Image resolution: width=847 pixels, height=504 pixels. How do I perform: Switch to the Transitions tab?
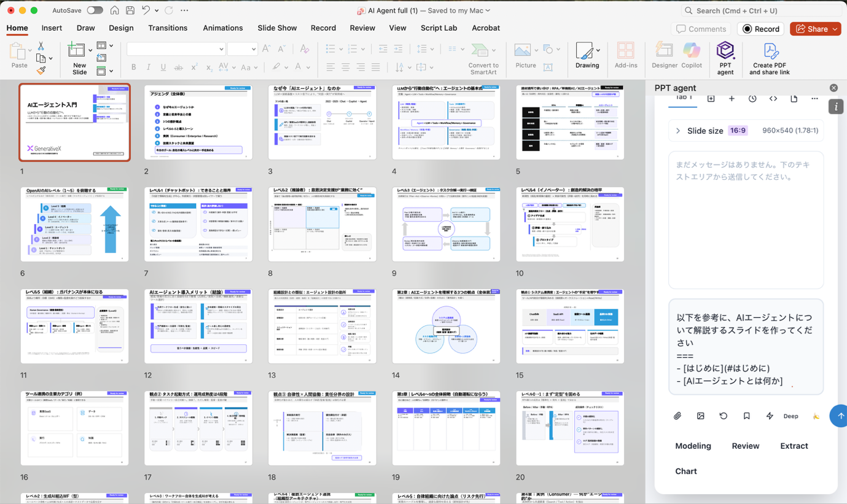point(168,28)
